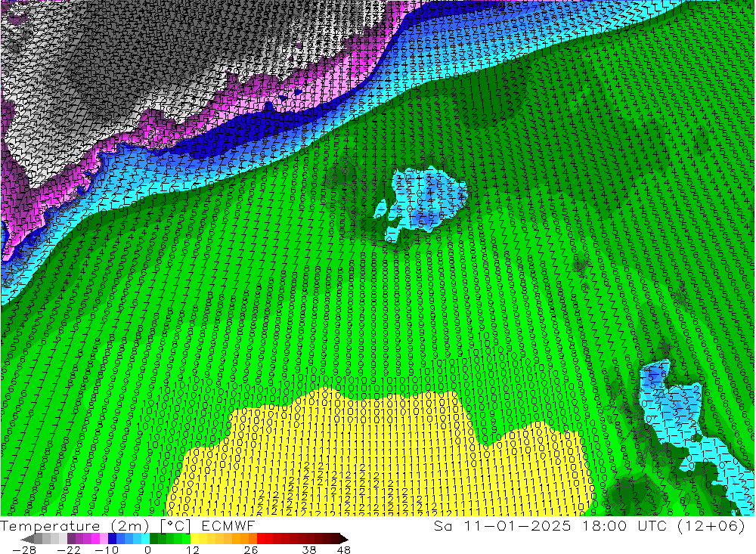Click the '12' legend value
Viewport: 756px width, 554px height.
pyautogui.click(x=193, y=549)
